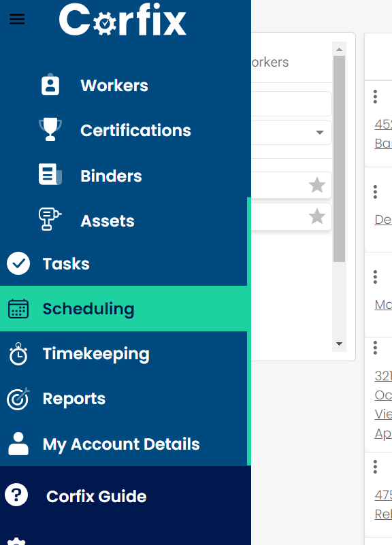Click the Scheduling calendar icon
The image size is (392, 545).
coord(18,309)
